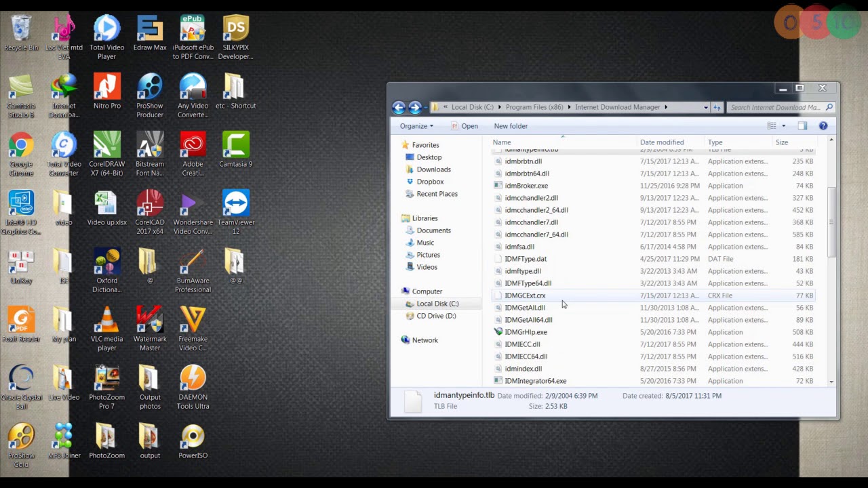Click the New folder button

[511, 126]
